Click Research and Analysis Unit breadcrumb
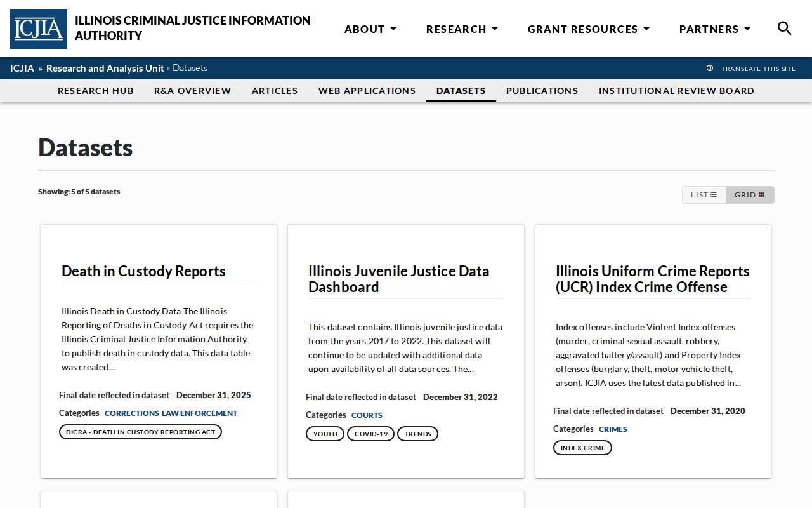812x508 pixels. [x=105, y=69]
